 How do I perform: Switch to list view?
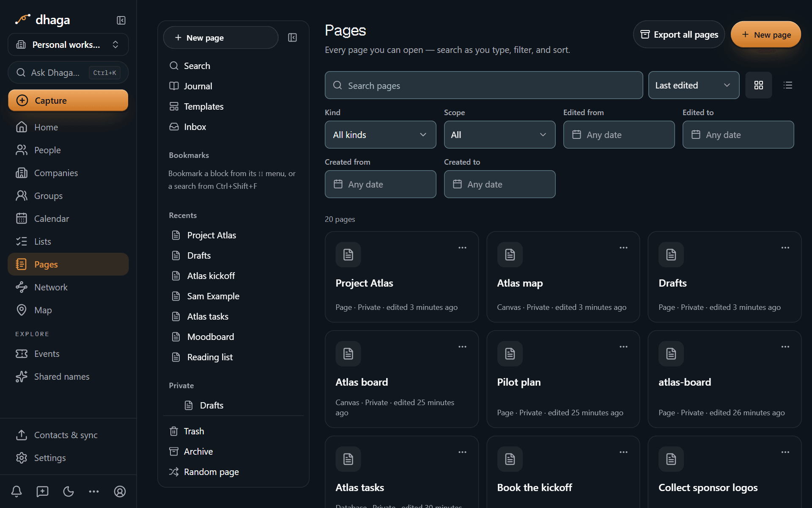(x=788, y=85)
